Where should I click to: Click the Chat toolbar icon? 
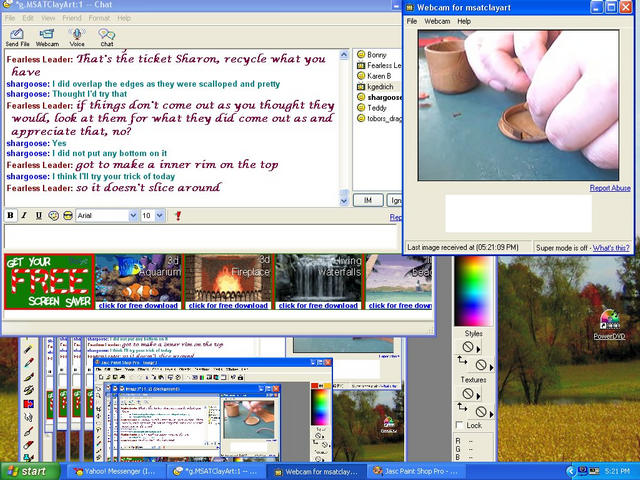pos(107,37)
